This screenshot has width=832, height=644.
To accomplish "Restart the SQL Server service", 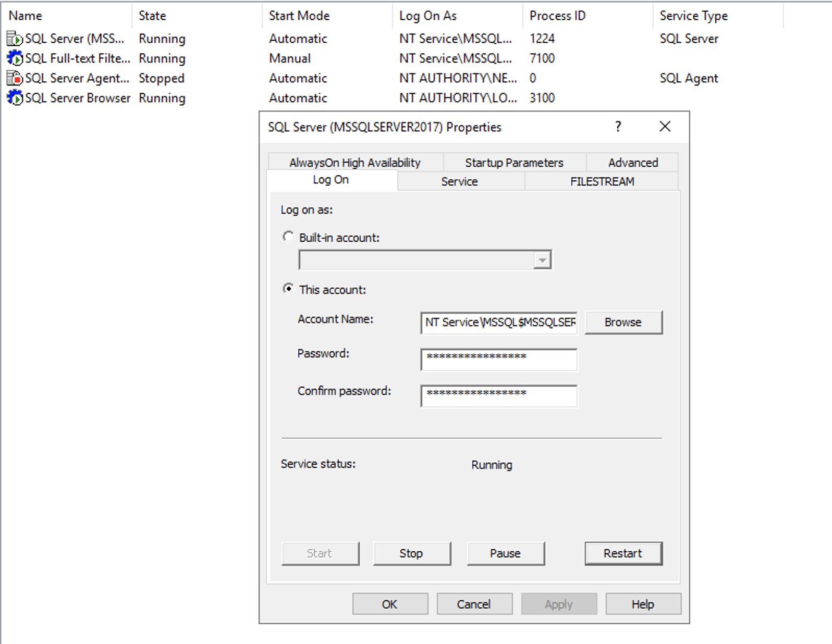I will click(x=623, y=553).
